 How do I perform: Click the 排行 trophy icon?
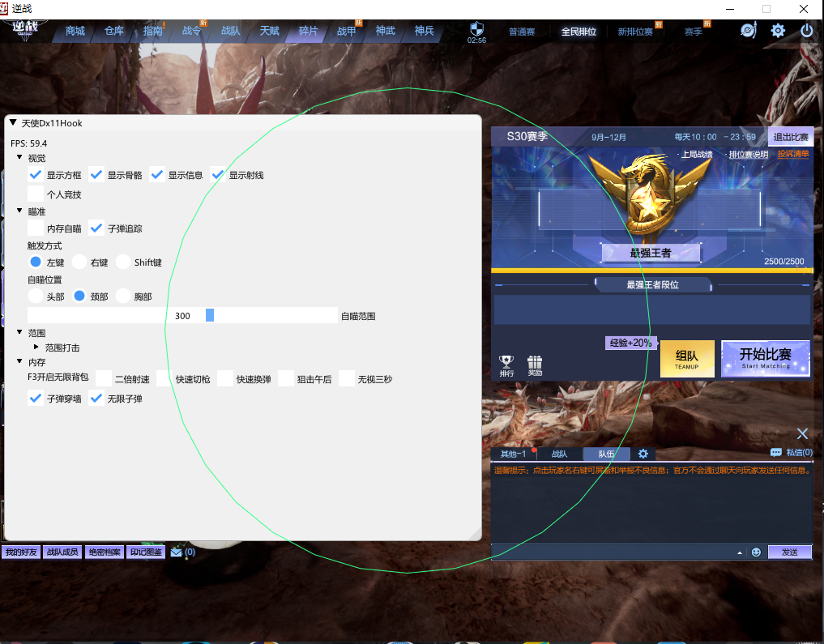506,363
